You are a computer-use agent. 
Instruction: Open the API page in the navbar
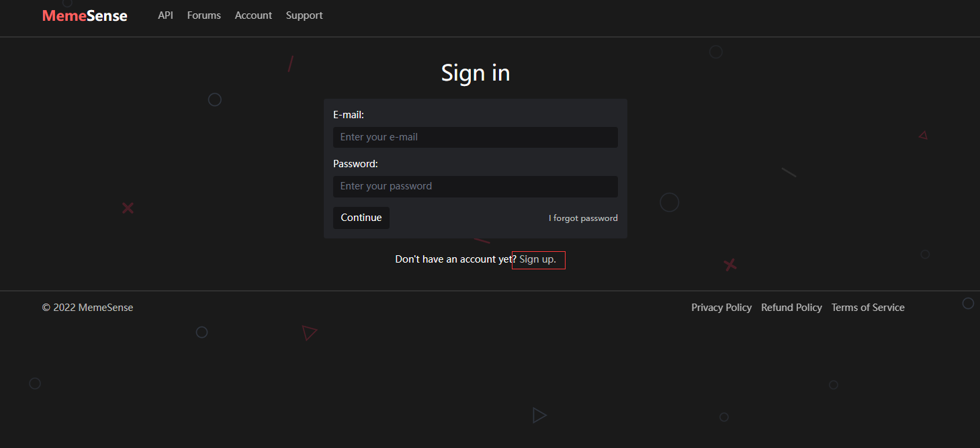click(x=165, y=15)
